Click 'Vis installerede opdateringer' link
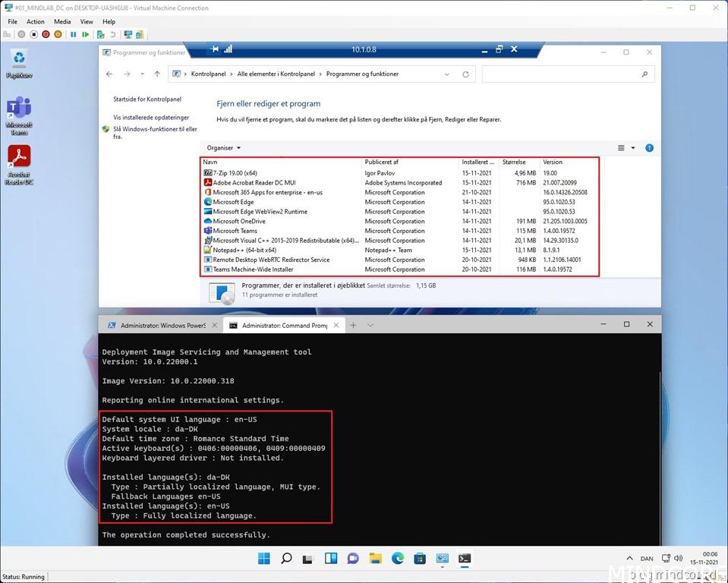Screen dimensions: 728x583 [x=151, y=118]
